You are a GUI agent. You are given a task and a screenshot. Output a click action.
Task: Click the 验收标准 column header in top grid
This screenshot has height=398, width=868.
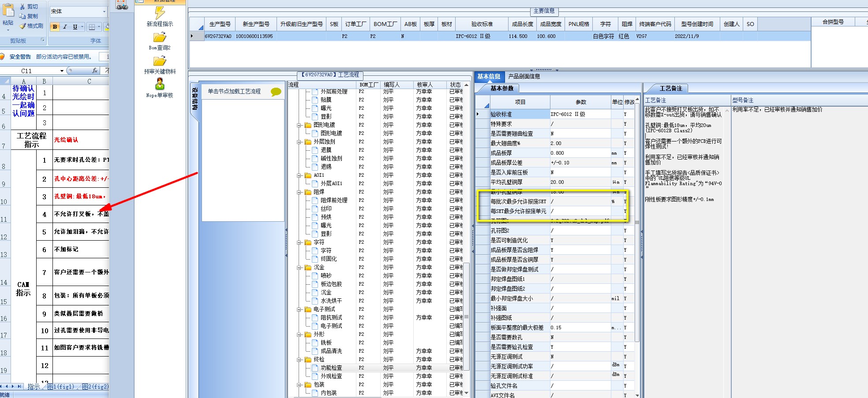482,24
